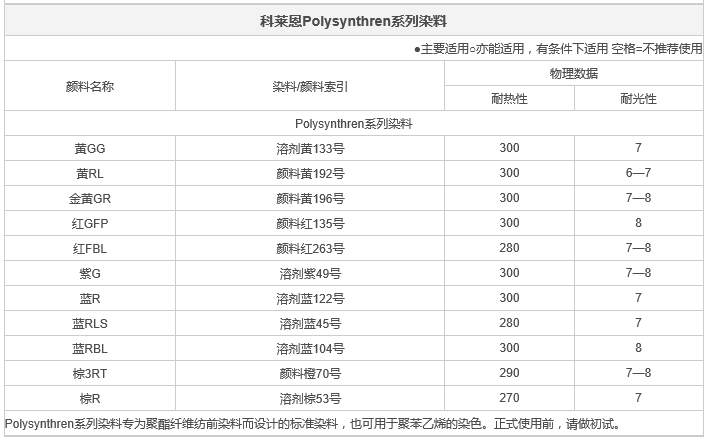Select the Polysynthren系列染料 section row below headers
The height and width of the screenshot is (437, 705).
pyautogui.click(x=353, y=124)
